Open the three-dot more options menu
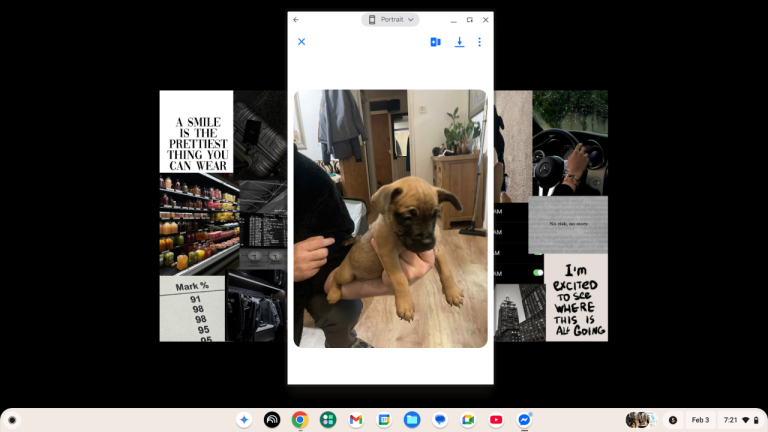This screenshot has height=432, width=768. pyautogui.click(x=479, y=42)
